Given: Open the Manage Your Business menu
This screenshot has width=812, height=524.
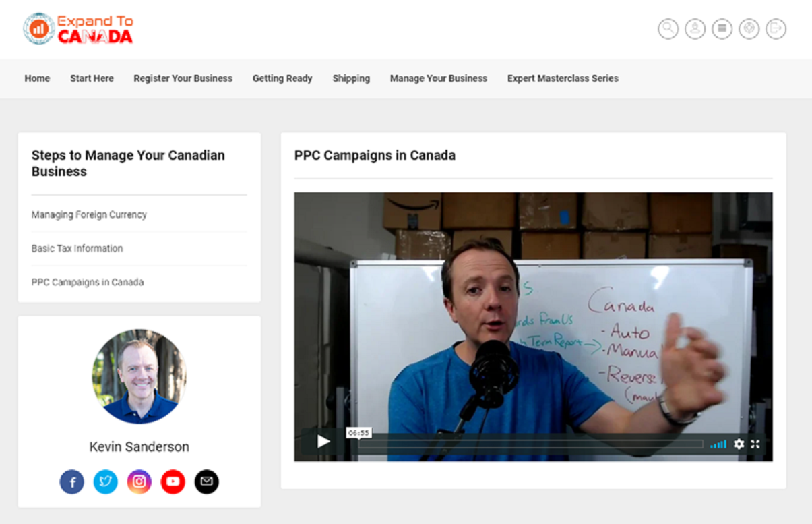Looking at the screenshot, I should pos(438,78).
